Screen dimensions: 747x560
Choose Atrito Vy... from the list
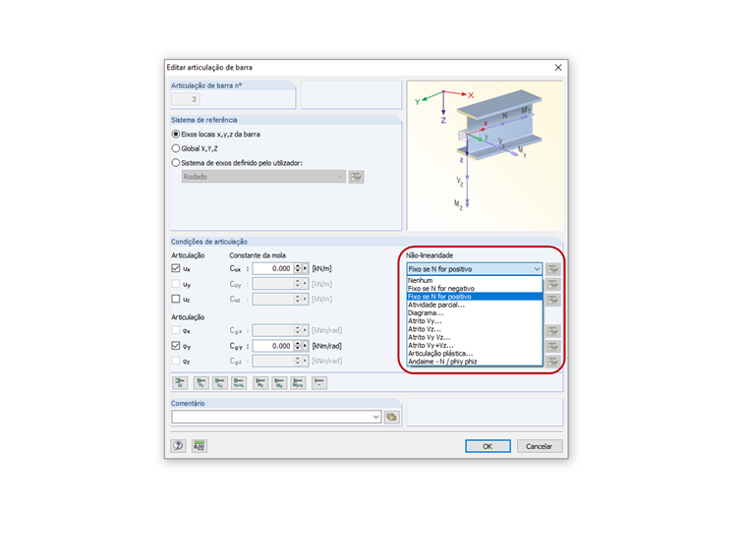click(475, 321)
